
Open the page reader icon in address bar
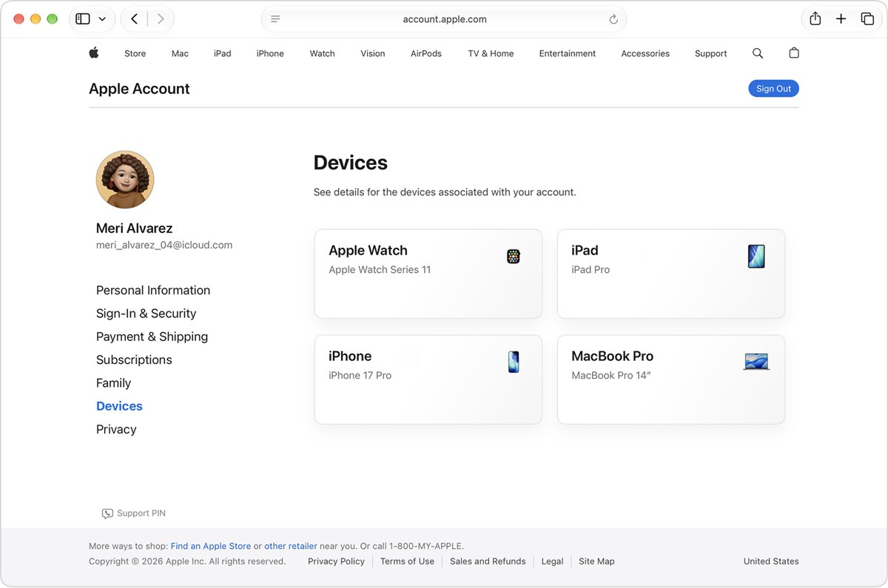(275, 19)
